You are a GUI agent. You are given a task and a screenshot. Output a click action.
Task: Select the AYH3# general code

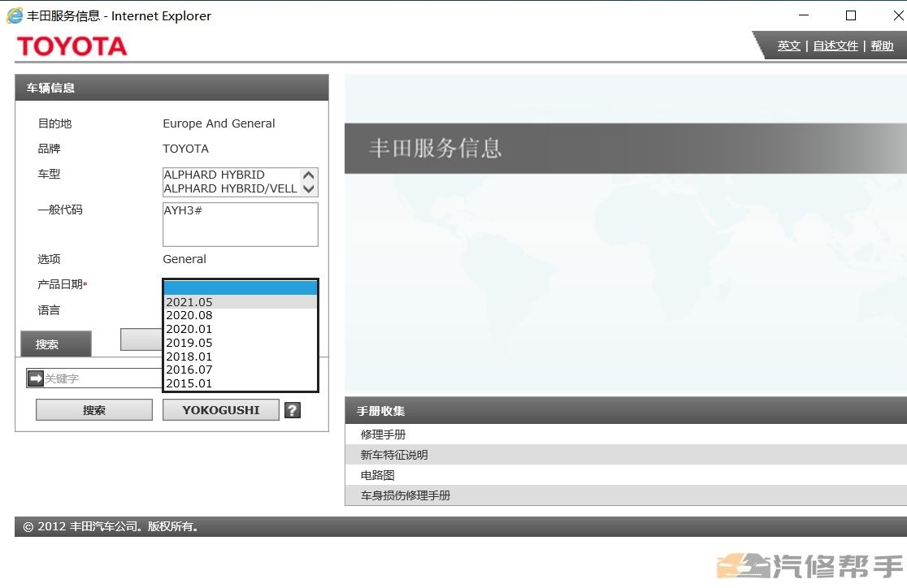183,210
